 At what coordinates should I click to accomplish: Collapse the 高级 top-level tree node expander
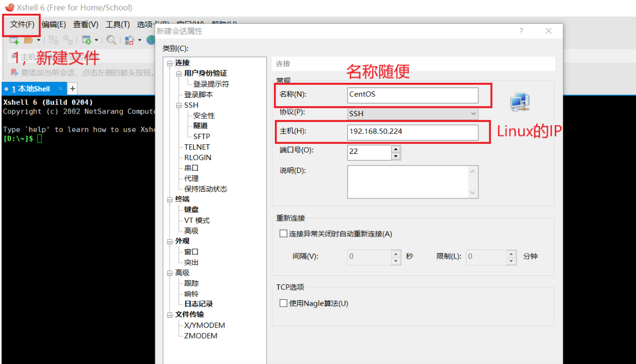click(170, 273)
